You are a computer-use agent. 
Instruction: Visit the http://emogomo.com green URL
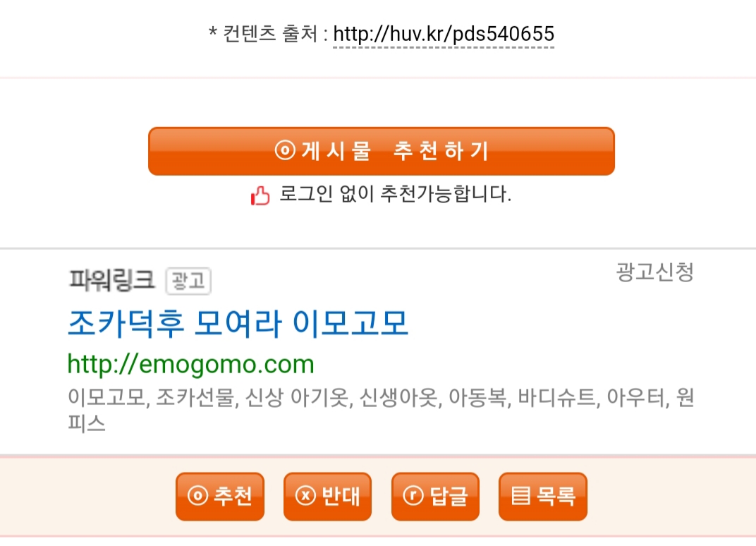191,364
